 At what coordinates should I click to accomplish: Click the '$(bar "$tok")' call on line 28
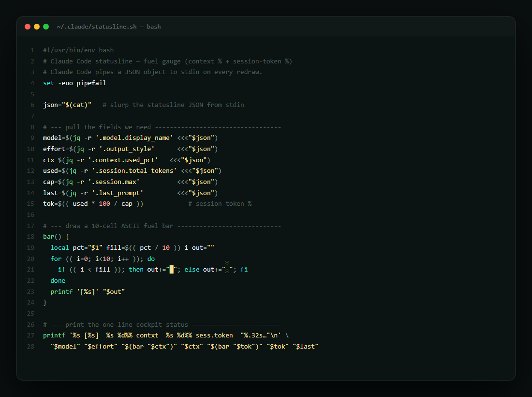pos(235,346)
